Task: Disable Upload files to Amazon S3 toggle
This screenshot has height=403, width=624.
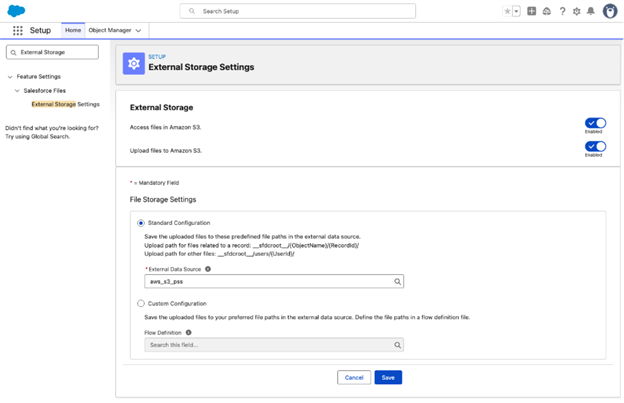Action: (595, 147)
